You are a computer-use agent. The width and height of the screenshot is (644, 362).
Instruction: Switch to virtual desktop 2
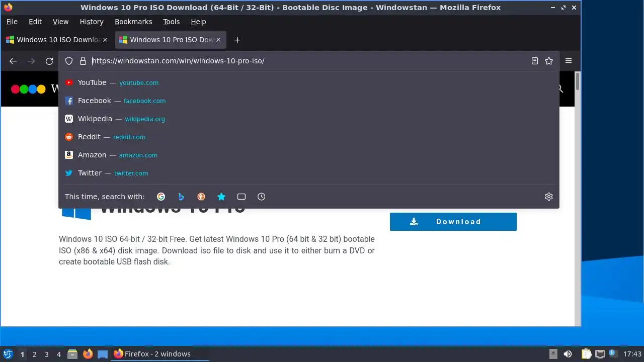34,354
